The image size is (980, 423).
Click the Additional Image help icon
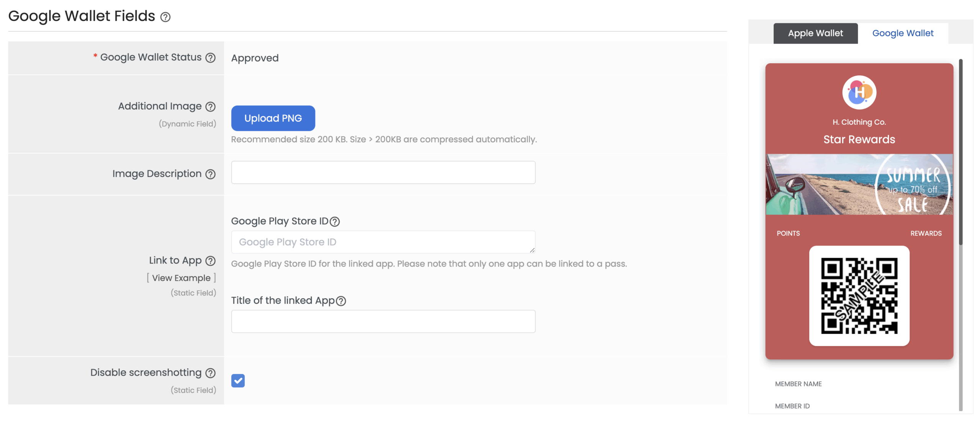point(210,107)
